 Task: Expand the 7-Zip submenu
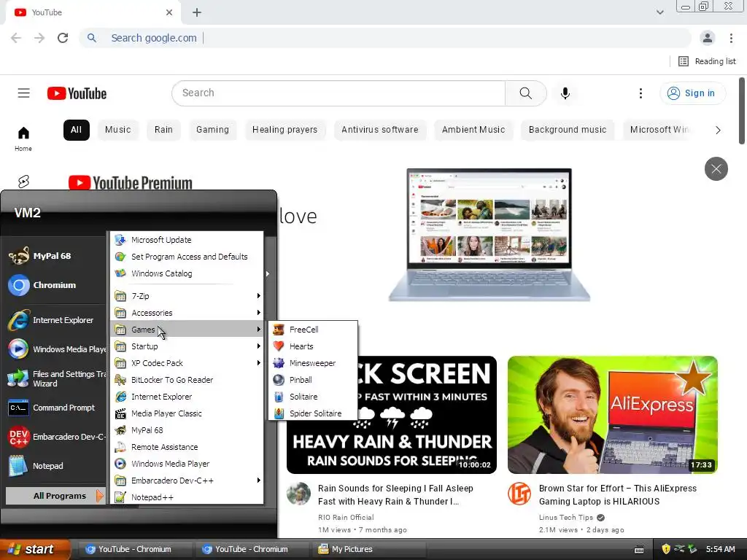(187, 296)
